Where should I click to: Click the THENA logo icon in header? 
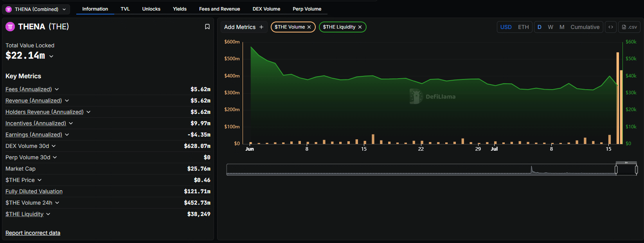pos(10,27)
